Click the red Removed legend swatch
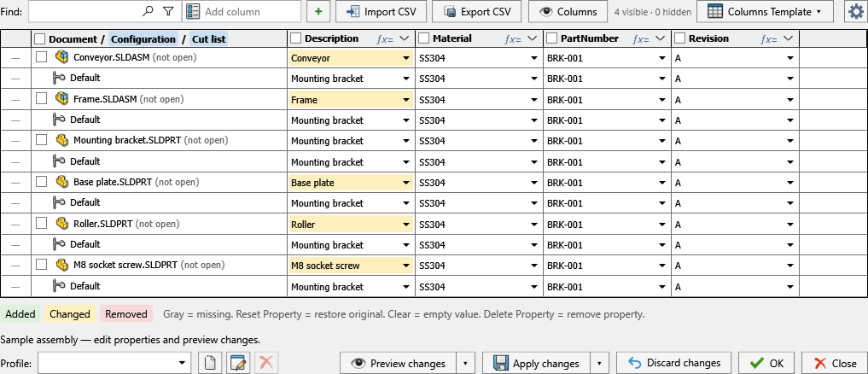Screen dimensions: 868x374 (126, 314)
